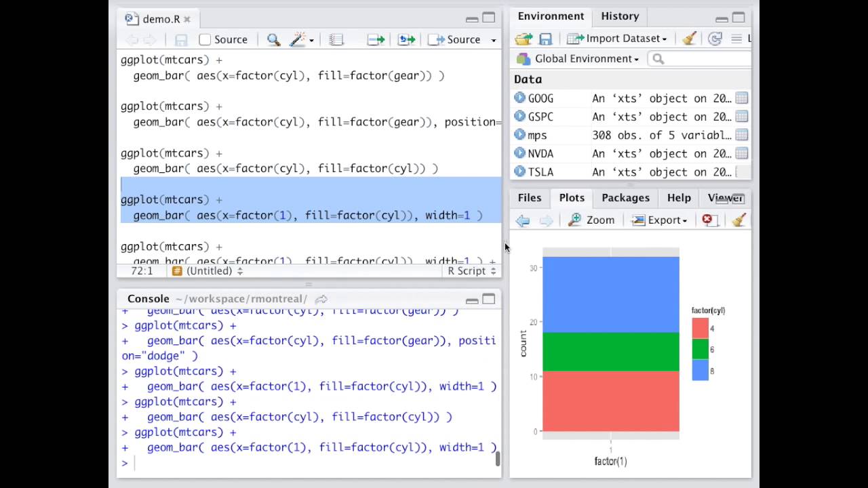Image resolution: width=868 pixels, height=488 pixels.
Task: View GOOG data with its grid icon
Action: (741, 98)
